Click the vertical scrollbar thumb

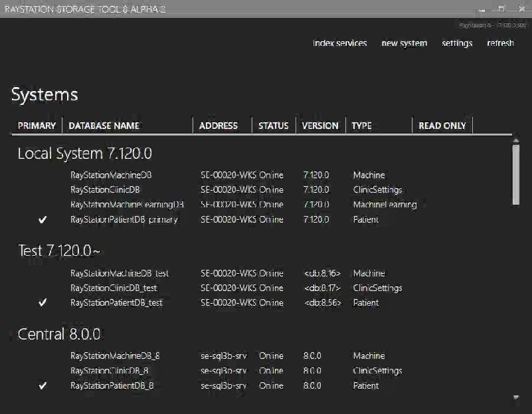click(516, 175)
